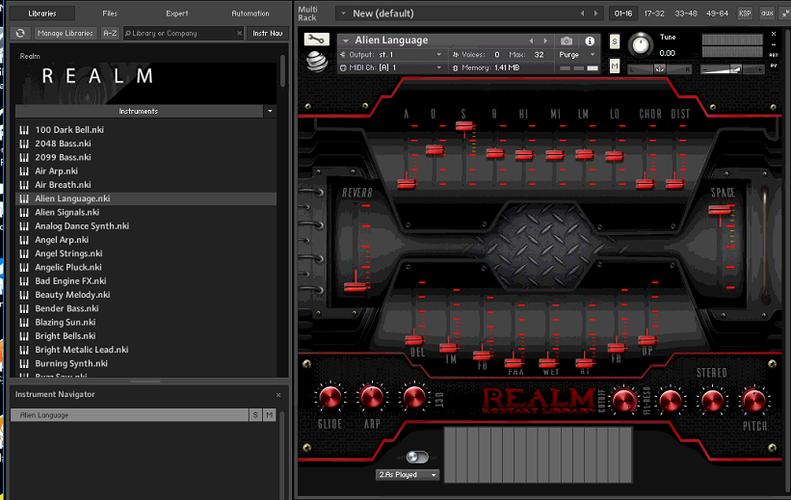The height and width of the screenshot is (500, 791).
Task: Click the Pitch knob
Action: [754, 400]
